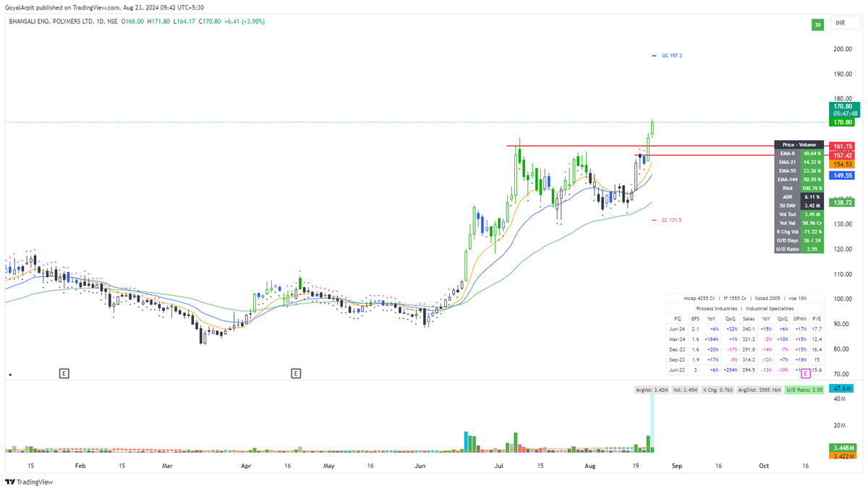Image resolution: width=868 pixels, height=491 pixels.
Task: Select the "UC 197.3" upper circuit label
Action: pos(672,55)
